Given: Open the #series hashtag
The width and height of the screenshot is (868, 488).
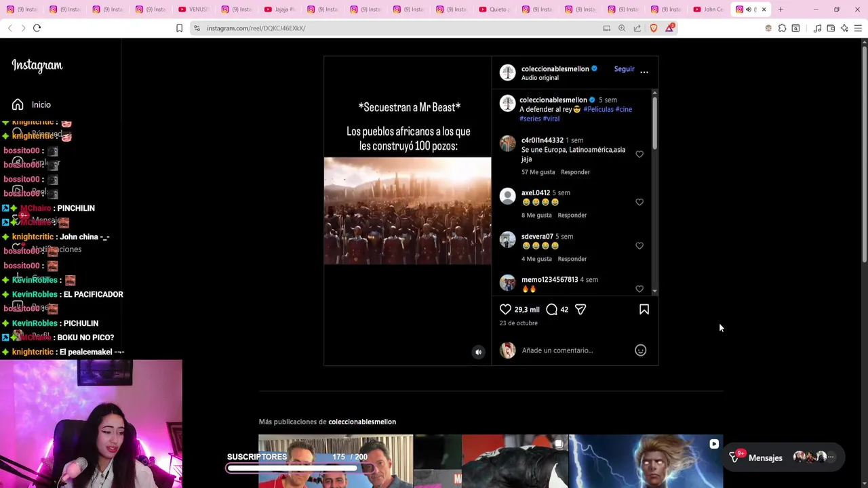Looking at the screenshot, I should click(530, 119).
